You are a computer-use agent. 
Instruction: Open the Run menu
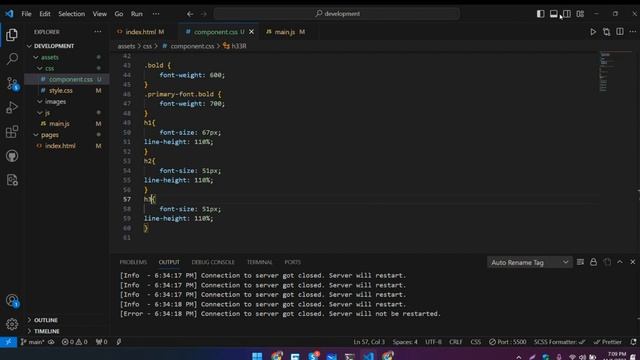[137, 14]
